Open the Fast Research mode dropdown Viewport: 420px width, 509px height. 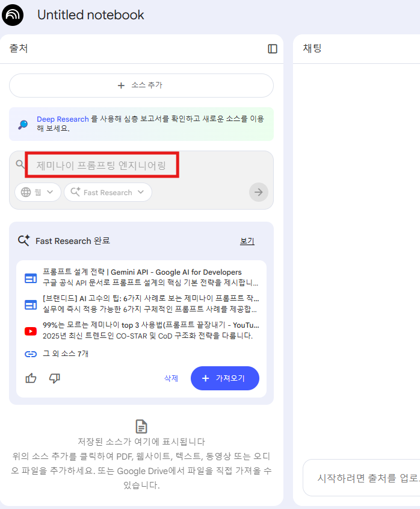108,192
